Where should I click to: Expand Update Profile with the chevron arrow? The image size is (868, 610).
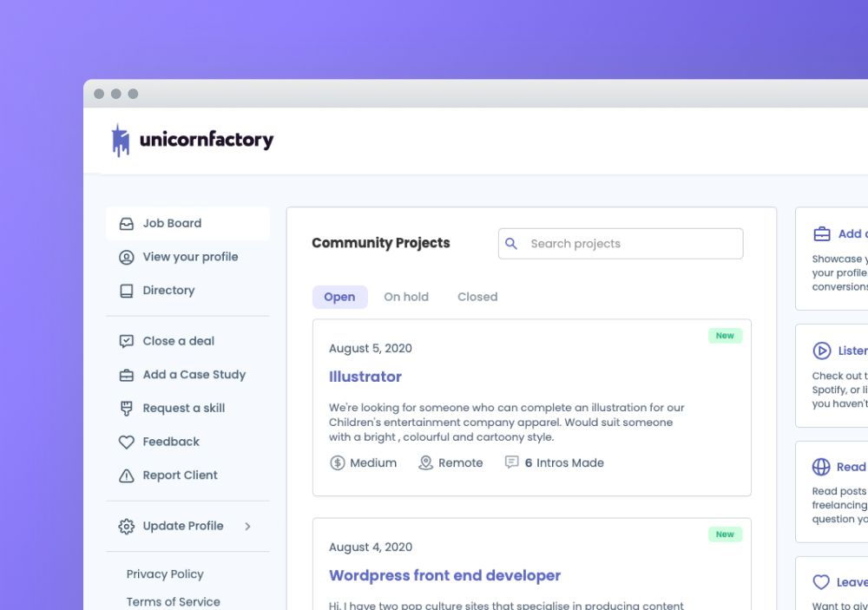247,527
